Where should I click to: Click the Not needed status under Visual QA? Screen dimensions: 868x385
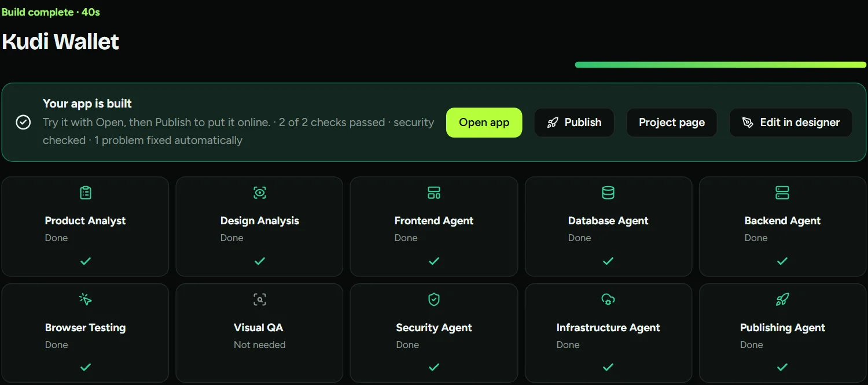[x=260, y=345]
